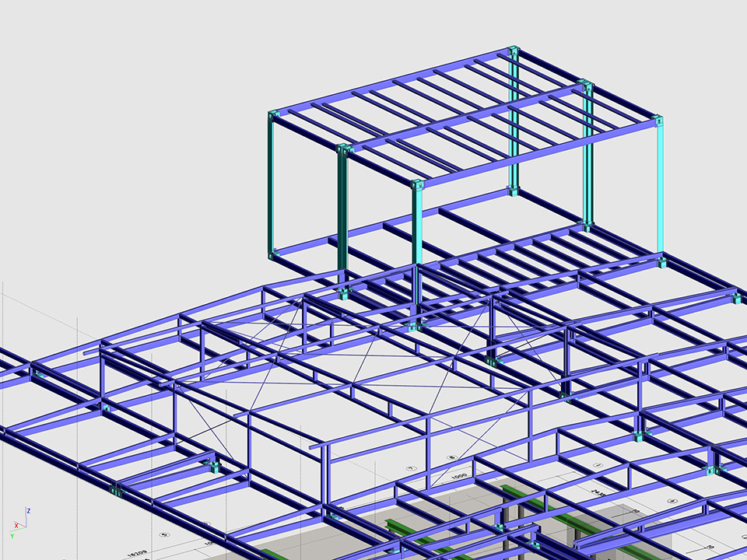Click top-left corner joint of raised frame

[273, 116]
